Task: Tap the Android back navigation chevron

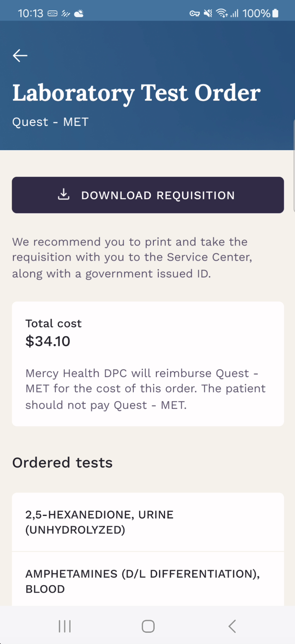Action: pos(232,626)
